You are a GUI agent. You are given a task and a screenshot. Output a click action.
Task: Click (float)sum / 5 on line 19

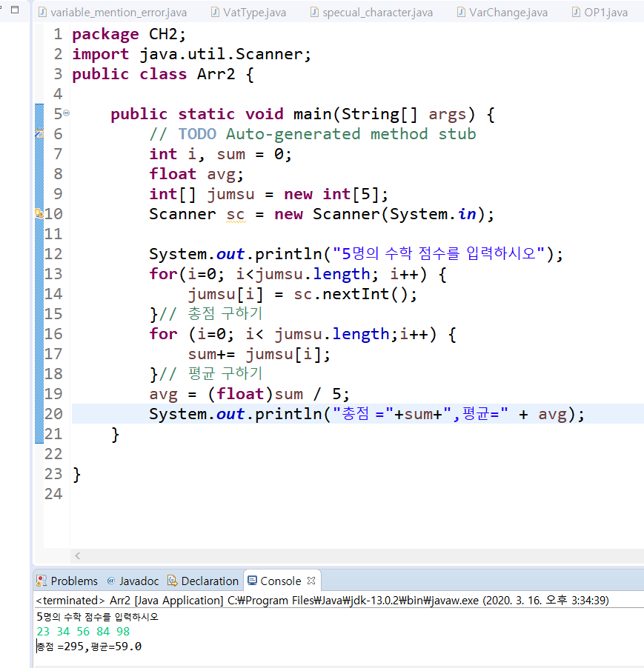274,394
